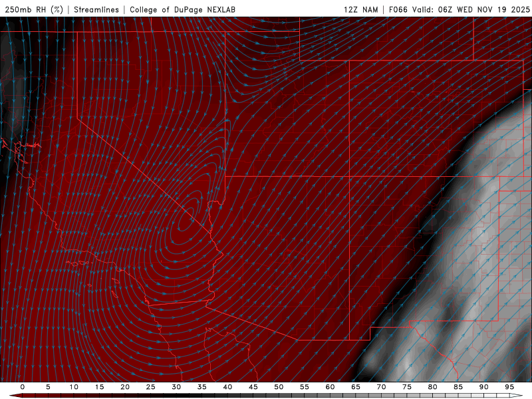Click the dark red left-arrow end of colorbar
Viewport: 532px width, 399px height.
click(x=15, y=396)
